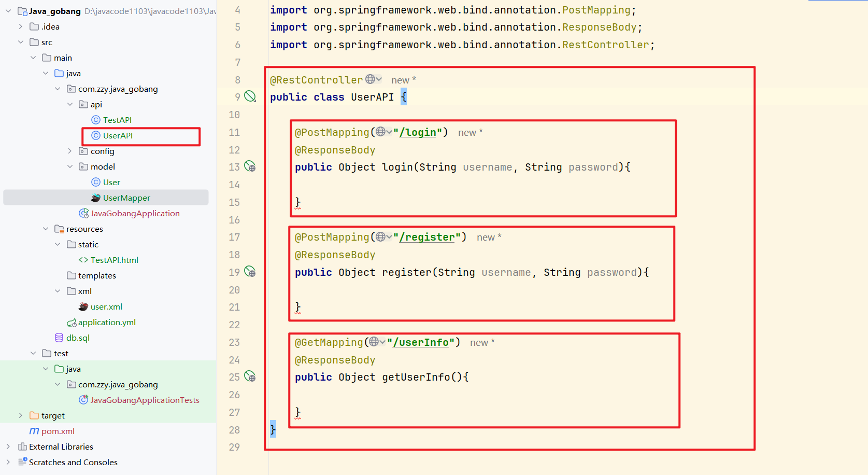868x475 pixels.
Task: Follow the /userInfo URL link
Action: pos(421,342)
